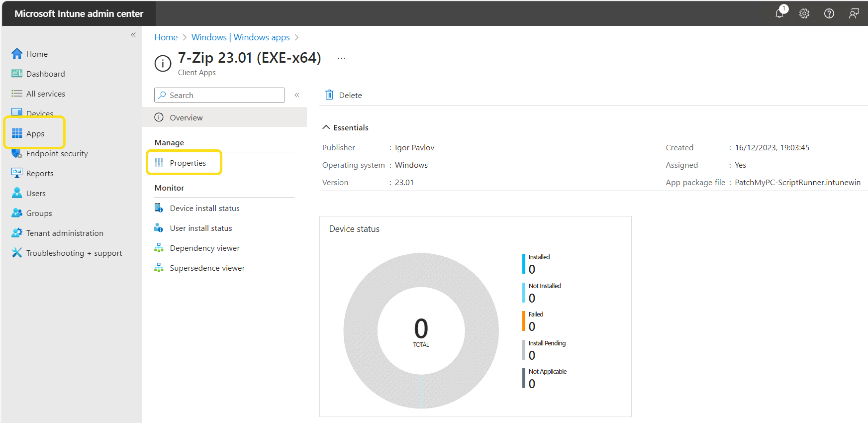Click the Overview info icon
The width and height of the screenshot is (868, 423).
coord(159,117)
